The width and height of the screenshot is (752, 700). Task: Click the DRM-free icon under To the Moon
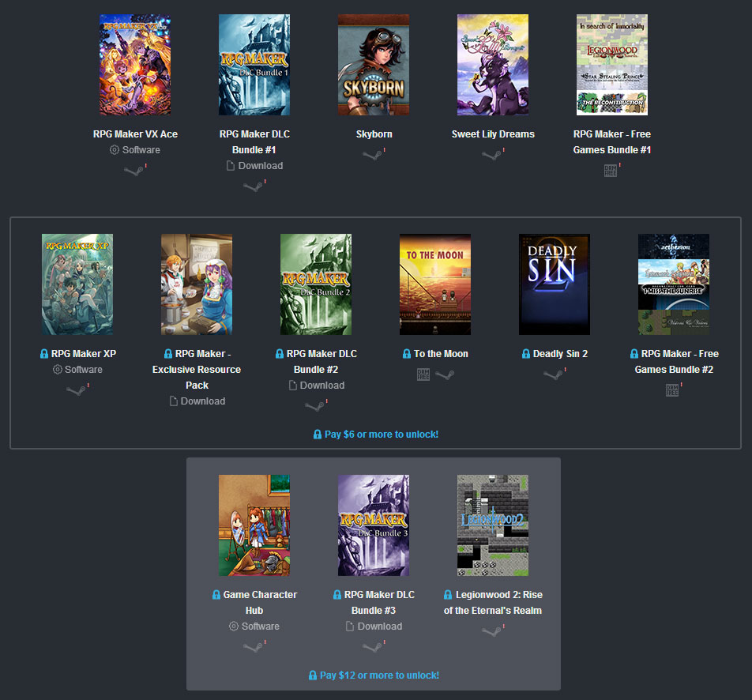[x=423, y=374]
